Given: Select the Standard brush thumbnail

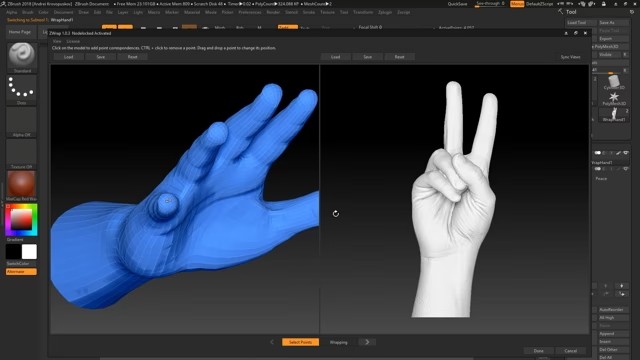Looking at the screenshot, I should coord(22,56).
